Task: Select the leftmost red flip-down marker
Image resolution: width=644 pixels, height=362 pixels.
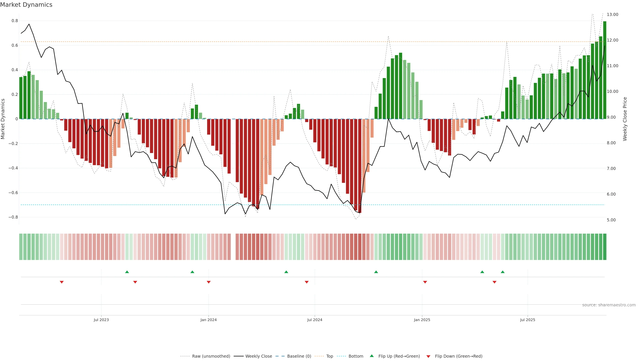Action: coord(62,282)
